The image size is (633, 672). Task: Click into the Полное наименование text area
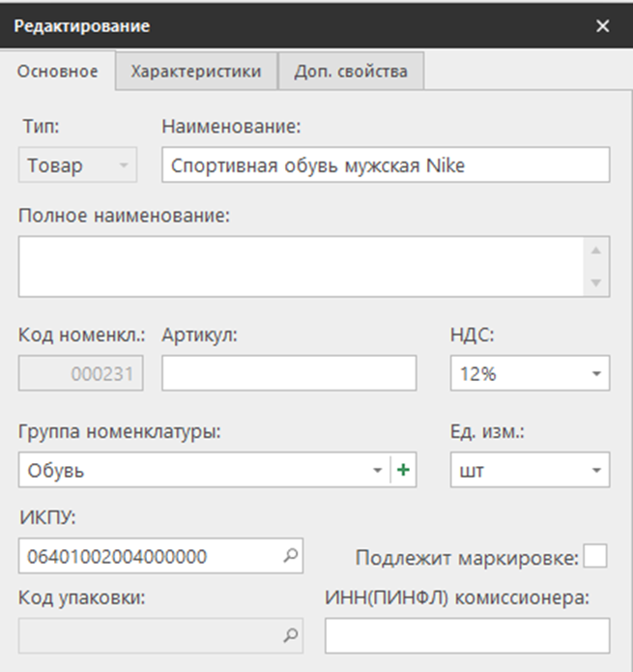pyautogui.click(x=300, y=266)
